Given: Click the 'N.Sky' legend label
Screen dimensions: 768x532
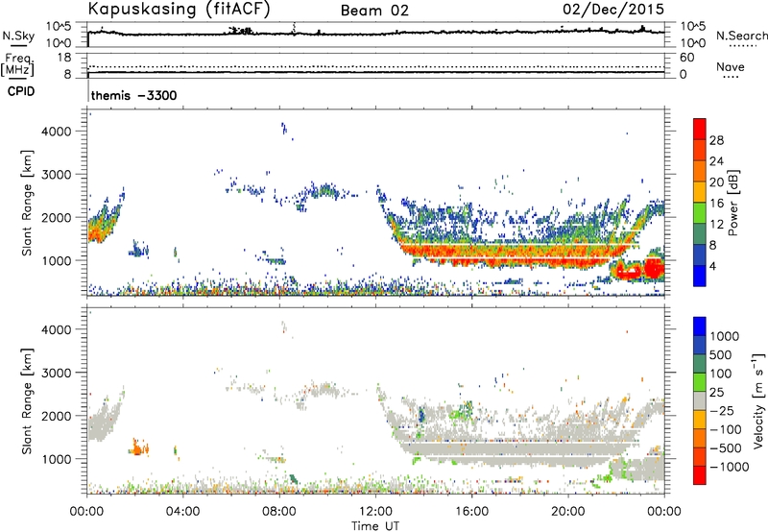Looking at the screenshot, I should click(x=18, y=36).
